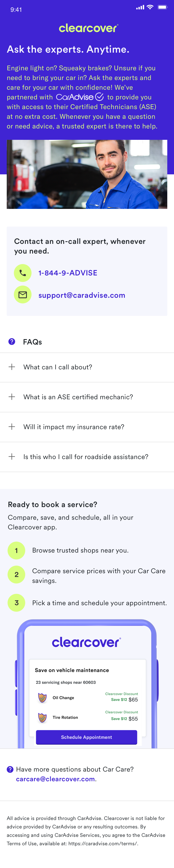
Task: Tap the Wi-Fi status icon
Action: (x=150, y=7)
